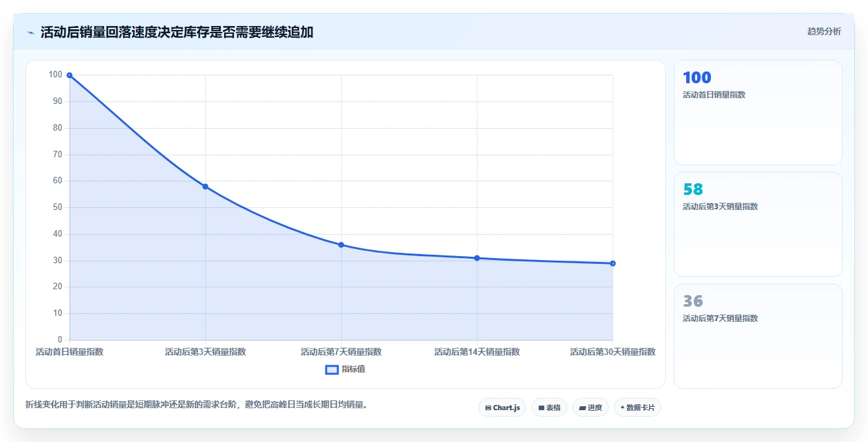Screen dimensions: 868x442
Task: Toggle the 指标值 legend swatch
Action: [331, 369]
